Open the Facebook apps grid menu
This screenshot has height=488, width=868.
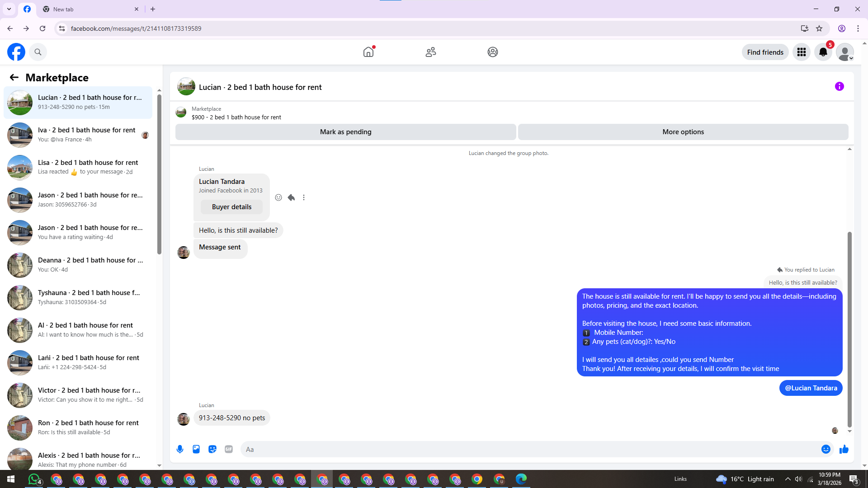point(802,52)
